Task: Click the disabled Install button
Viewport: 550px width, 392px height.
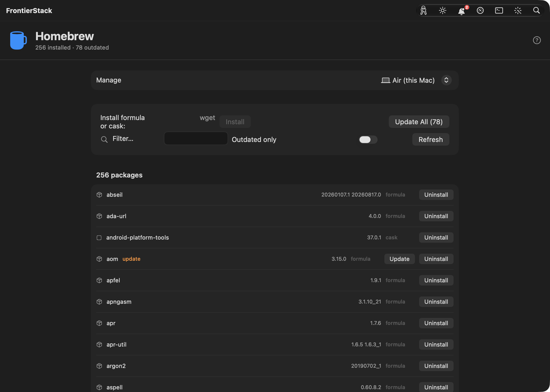Action: [x=235, y=122]
